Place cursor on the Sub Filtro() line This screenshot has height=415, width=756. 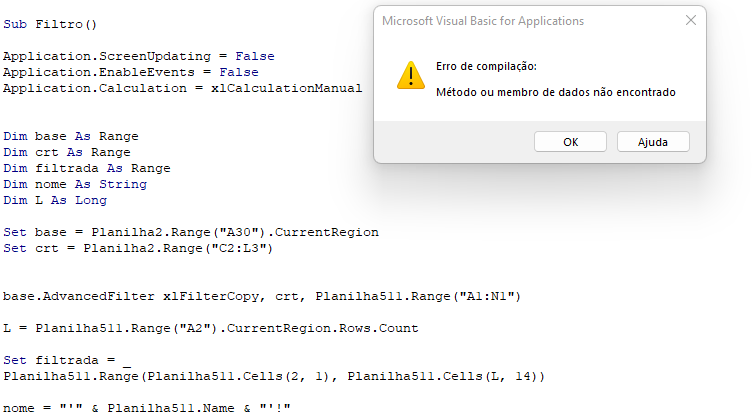[50, 25]
